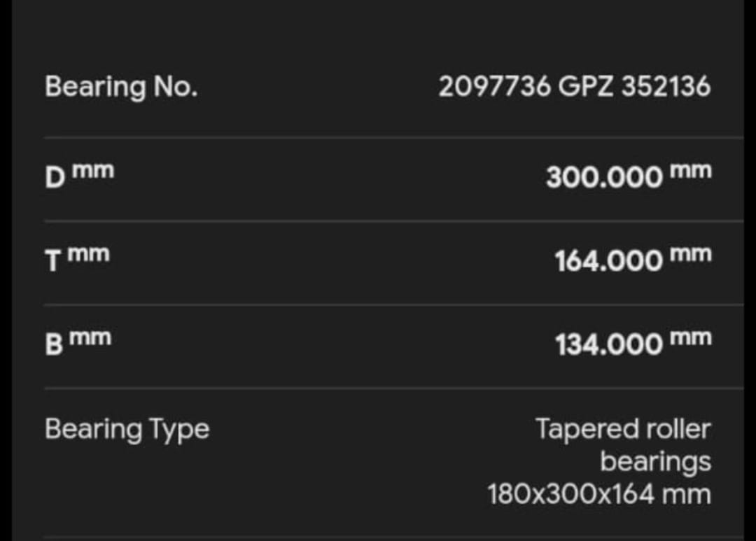Click the word "bearings" in the type value
Image resolution: width=756 pixels, height=541 pixels.
click(x=655, y=462)
